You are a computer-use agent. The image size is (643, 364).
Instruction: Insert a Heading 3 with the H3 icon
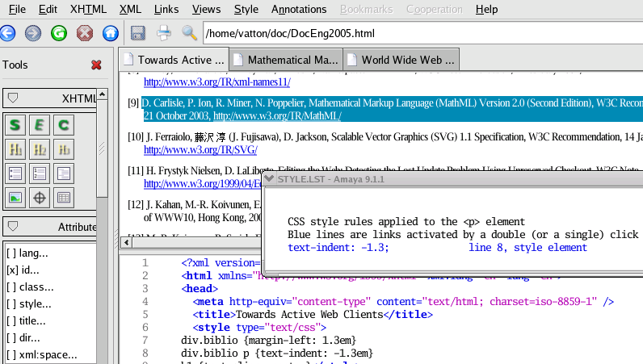(64, 149)
